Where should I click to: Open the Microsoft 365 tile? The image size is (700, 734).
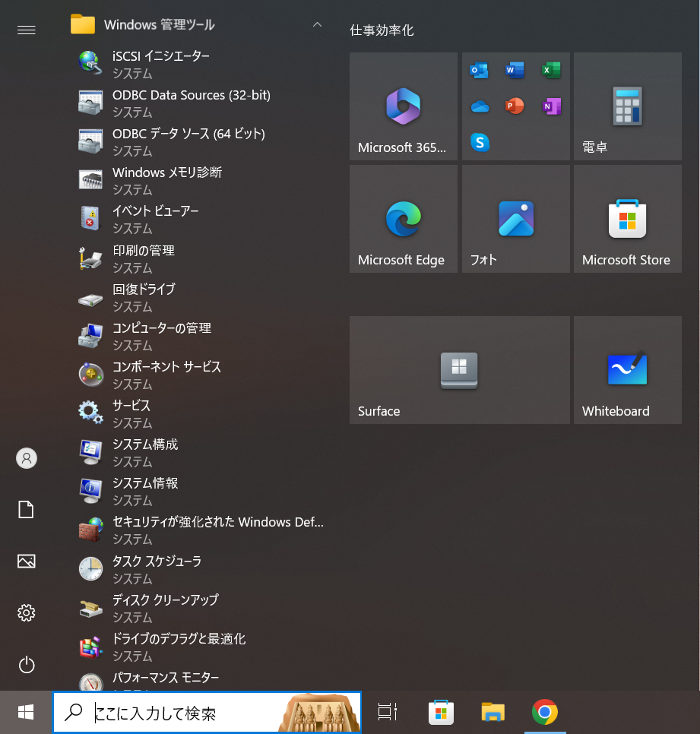[x=403, y=106]
